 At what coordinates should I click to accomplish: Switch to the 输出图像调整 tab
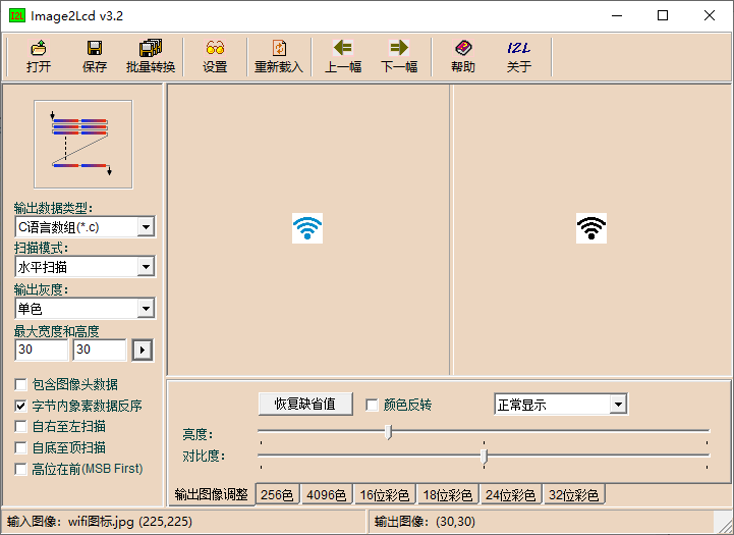click(211, 494)
